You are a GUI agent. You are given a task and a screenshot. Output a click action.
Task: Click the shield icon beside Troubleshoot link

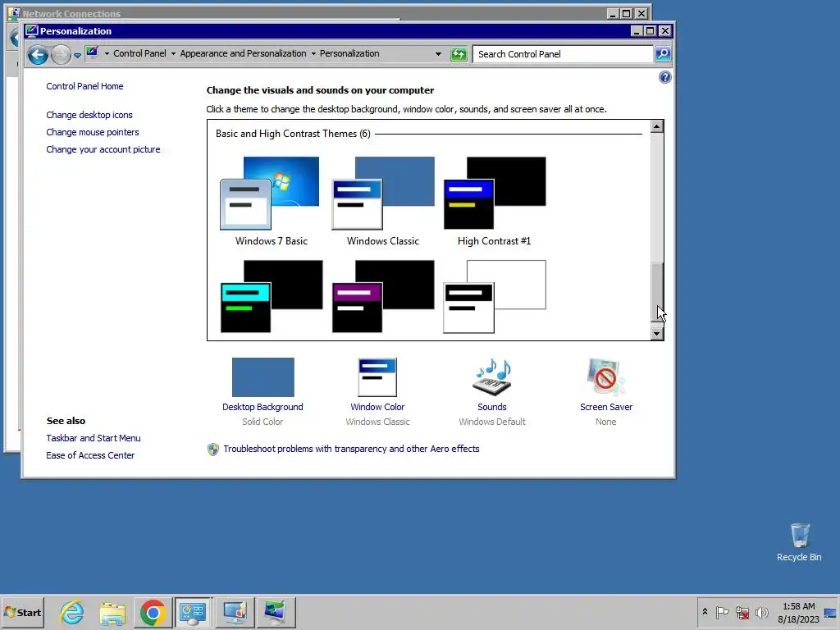(212, 449)
